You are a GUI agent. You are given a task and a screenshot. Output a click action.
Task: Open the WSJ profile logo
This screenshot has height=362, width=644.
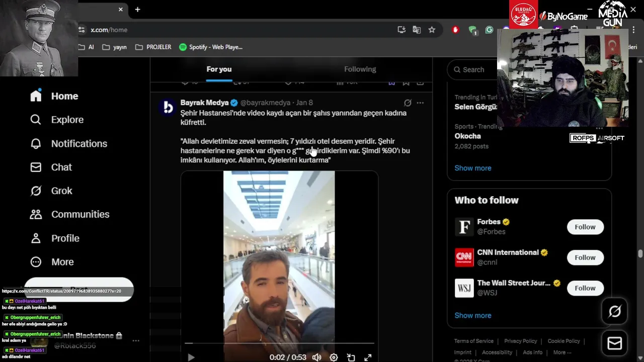point(464,288)
